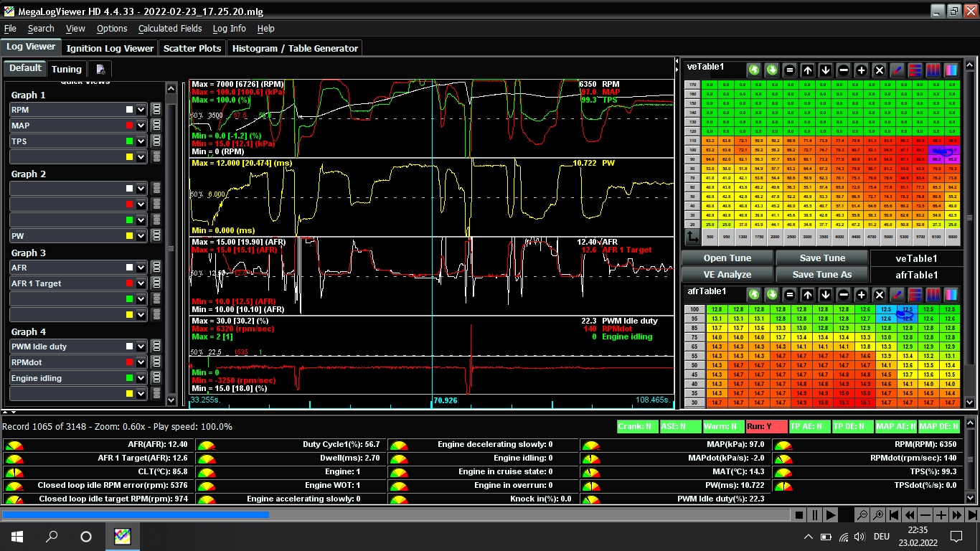Click the green down-arrow icon in veTable1 toolbar

click(x=772, y=70)
